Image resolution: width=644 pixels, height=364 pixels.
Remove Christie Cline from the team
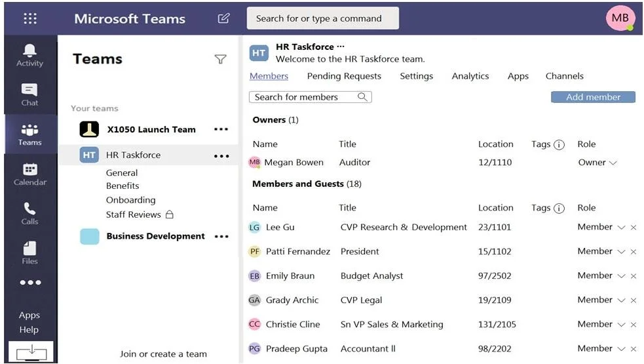coord(634,325)
